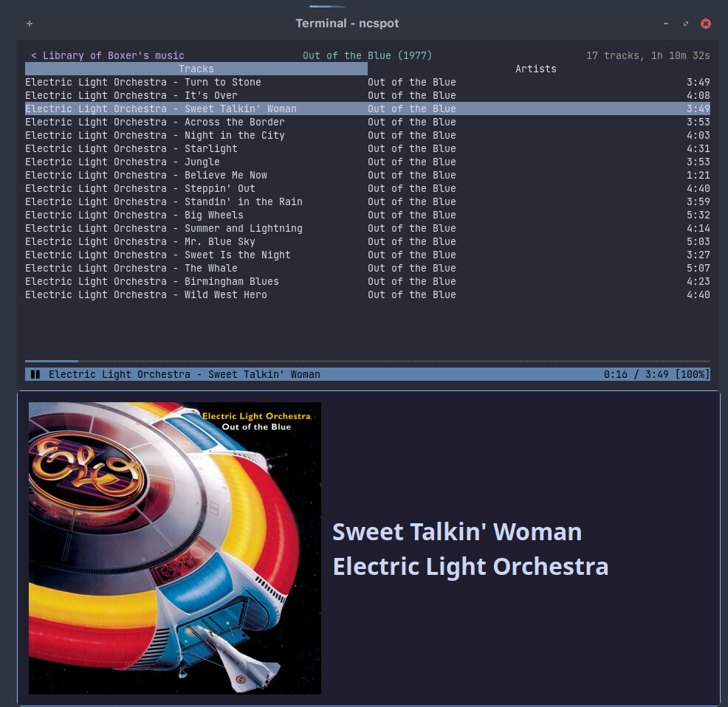Click duration 1:21 of Believe Me Now
The width and height of the screenshot is (728, 707).
point(698,175)
